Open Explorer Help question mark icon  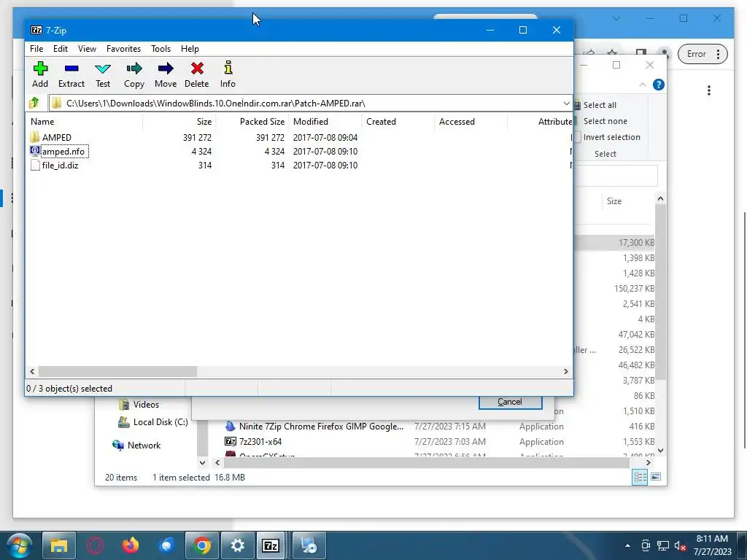659,85
